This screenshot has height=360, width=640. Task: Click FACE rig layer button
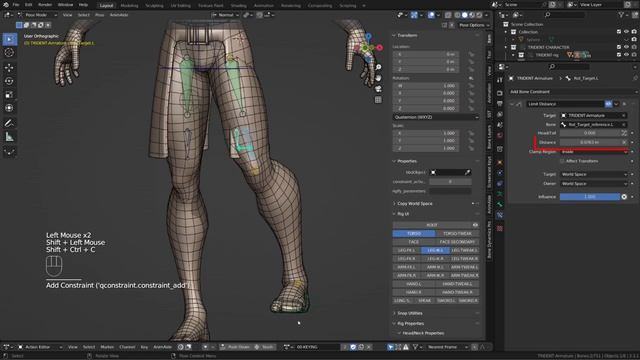[x=414, y=242]
